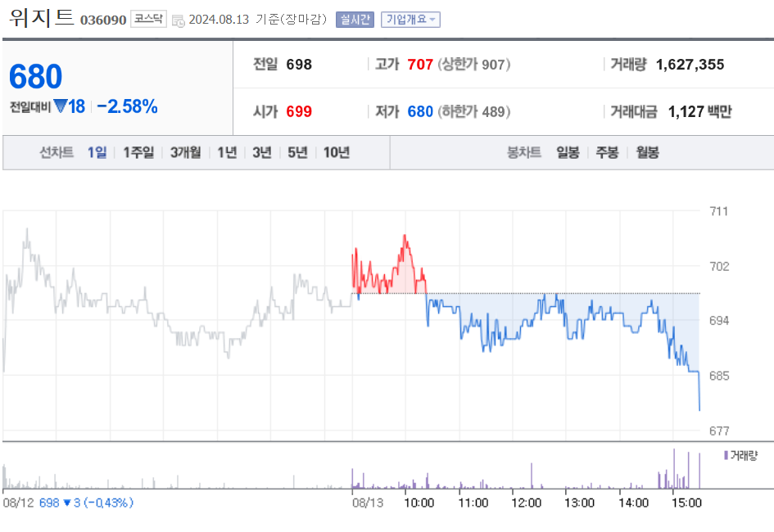Image resolution: width=774 pixels, height=532 pixels.
Task: Click the current price 680
Action: (35, 77)
